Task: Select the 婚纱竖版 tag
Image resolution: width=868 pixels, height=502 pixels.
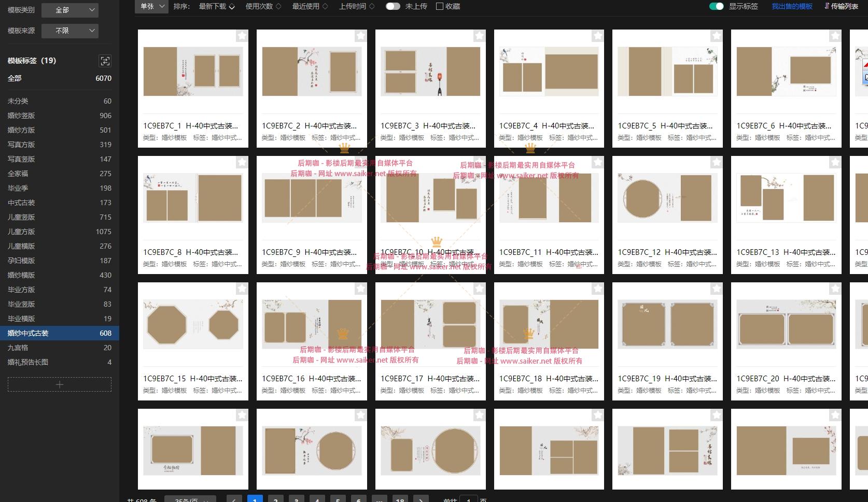Action: [60, 116]
